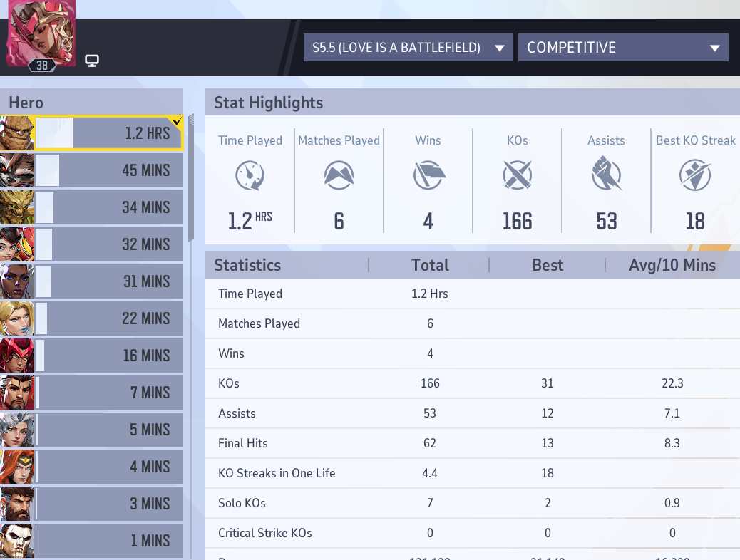Viewport: 740px width, 560px height.
Task: Click the Final Hits average value 8.3
Action: click(672, 443)
